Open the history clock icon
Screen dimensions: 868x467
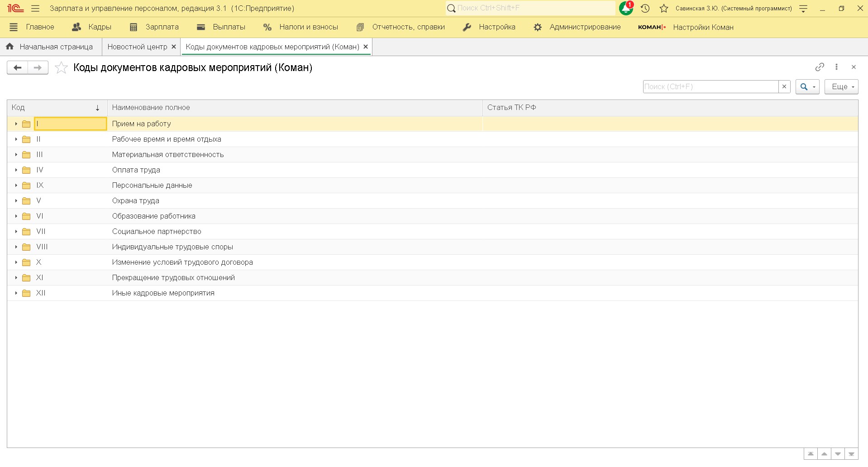tap(645, 8)
